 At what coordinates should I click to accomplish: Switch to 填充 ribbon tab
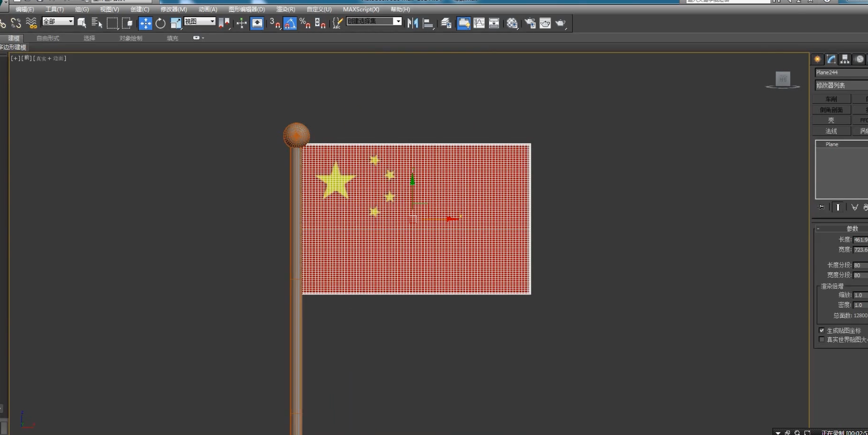coord(172,38)
